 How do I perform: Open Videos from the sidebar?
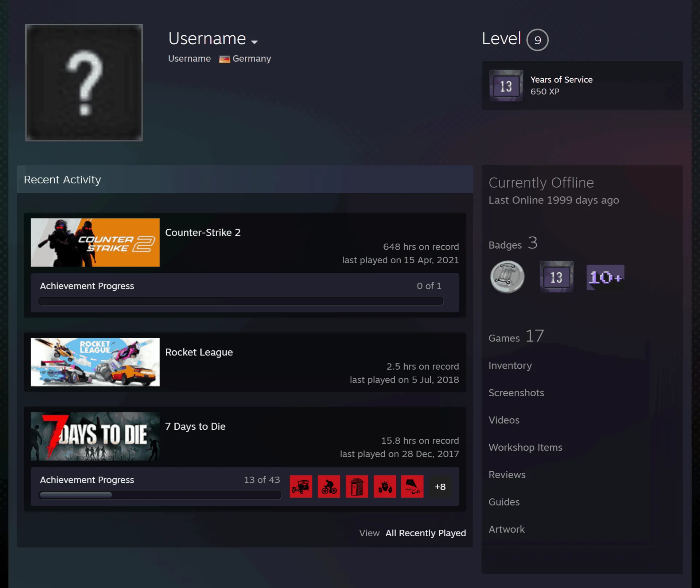(504, 420)
